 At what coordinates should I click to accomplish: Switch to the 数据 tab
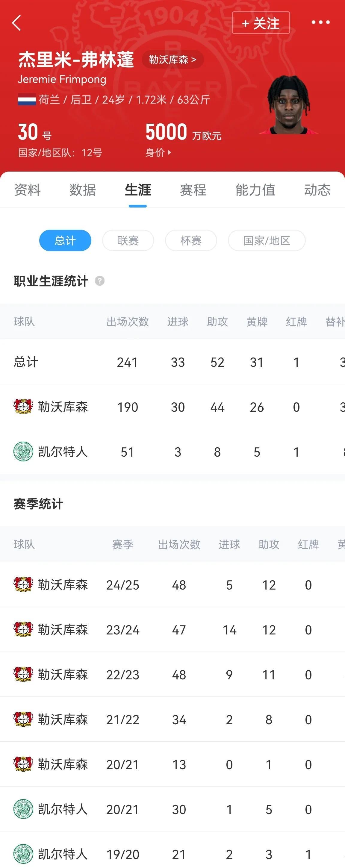pyautogui.click(x=83, y=190)
